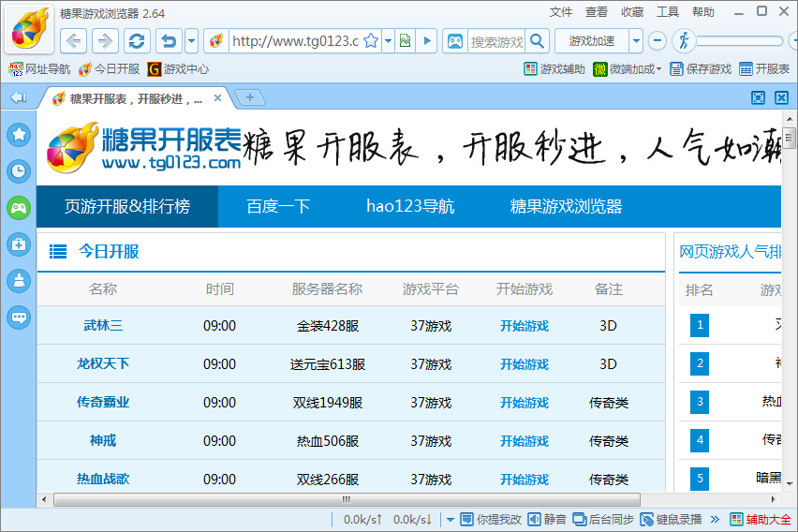The width and height of the screenshot is (798, 532).
Task: Open the 传奇霸业 game link
Action: tap(103, 403)
